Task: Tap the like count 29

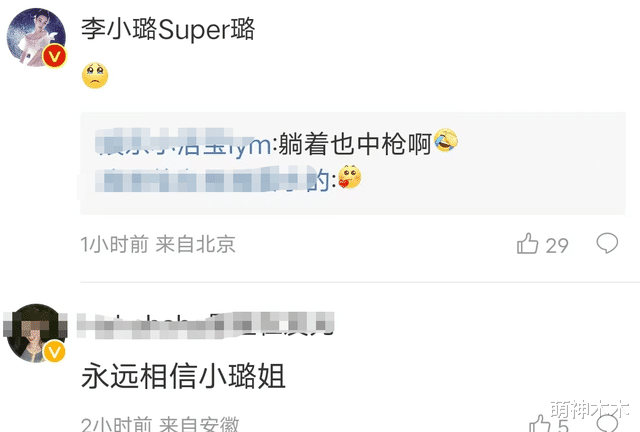Action: [x=557, y=246]
